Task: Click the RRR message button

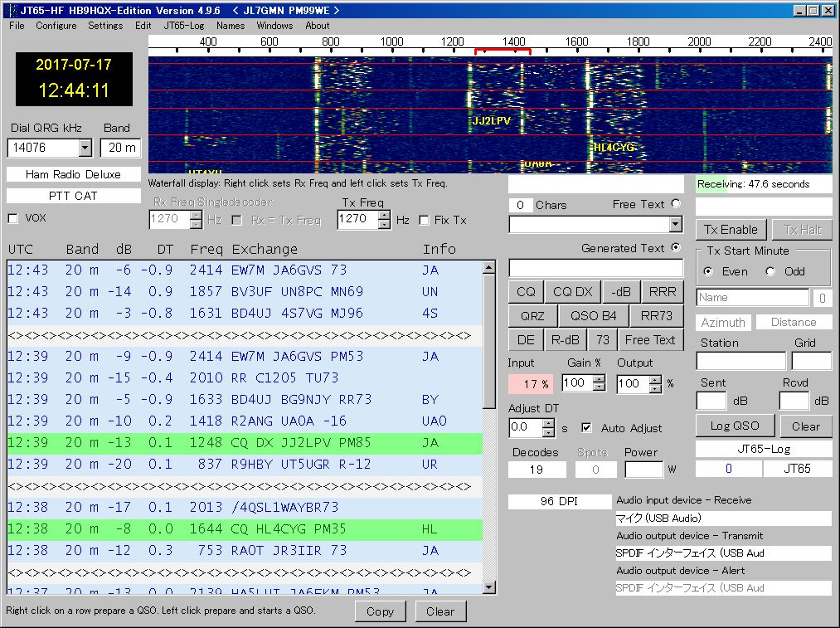Action: [x=663, y=291]
